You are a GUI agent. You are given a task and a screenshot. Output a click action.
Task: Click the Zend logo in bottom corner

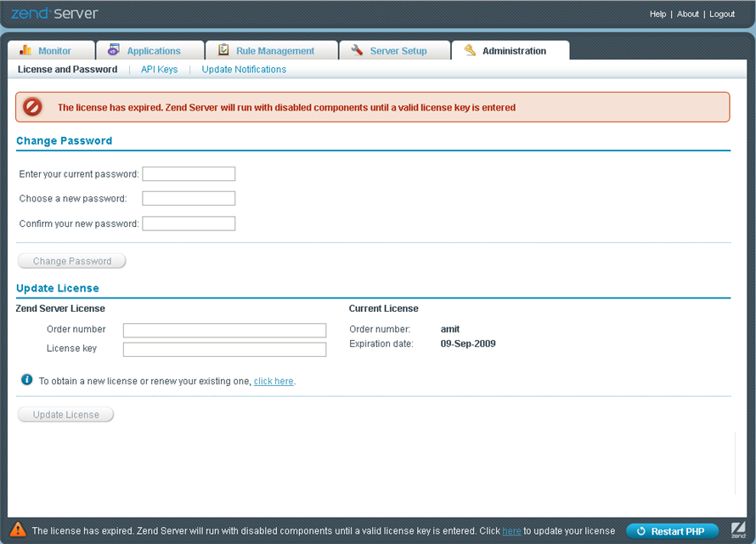pos(738,529)
